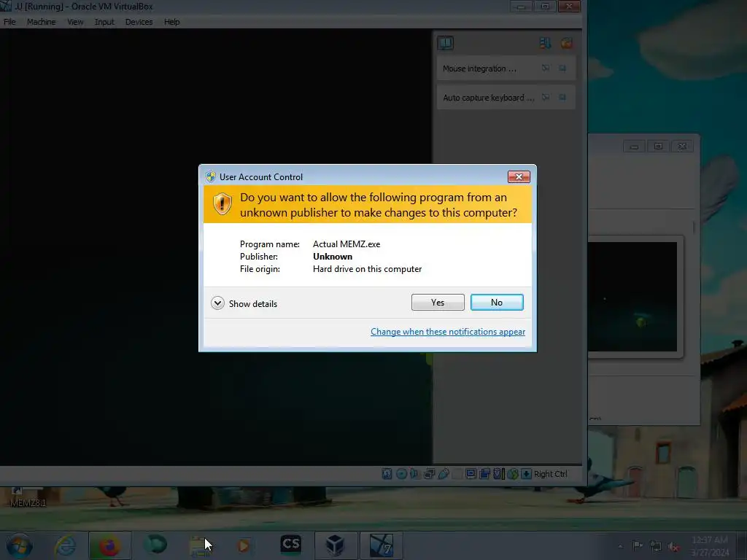Click the Action Center flag tray icon
The height and width of the screenshot is (560, 747).
click(638, 546)
